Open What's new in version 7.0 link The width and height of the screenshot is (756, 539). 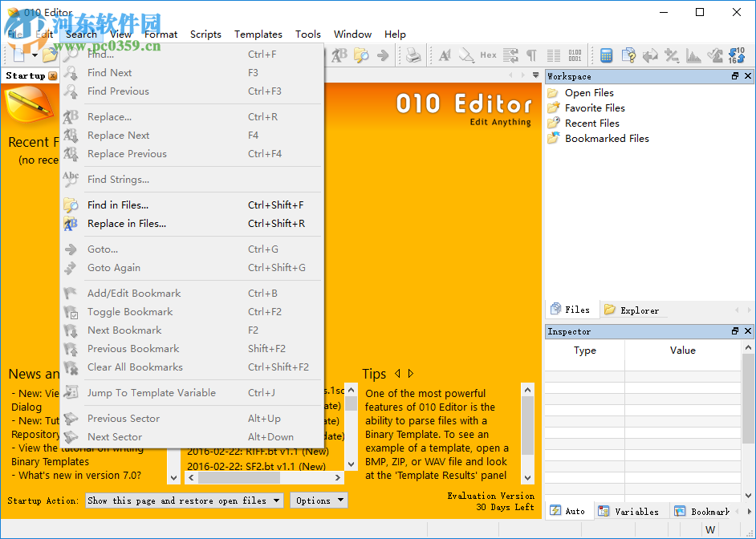click(x=79, y=476)
